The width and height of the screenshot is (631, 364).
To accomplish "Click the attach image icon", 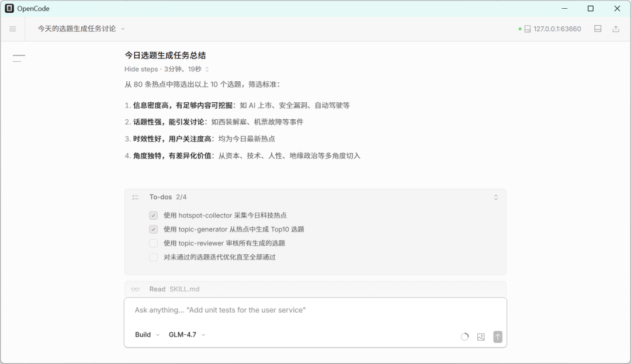I will (480, 337).
